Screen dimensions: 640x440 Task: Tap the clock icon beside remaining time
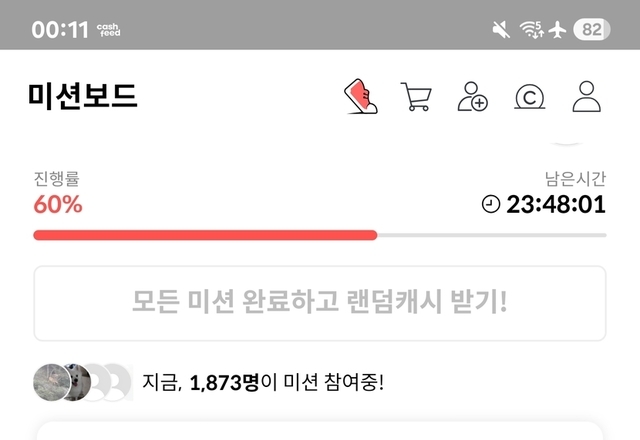click(x=491, y=204)
